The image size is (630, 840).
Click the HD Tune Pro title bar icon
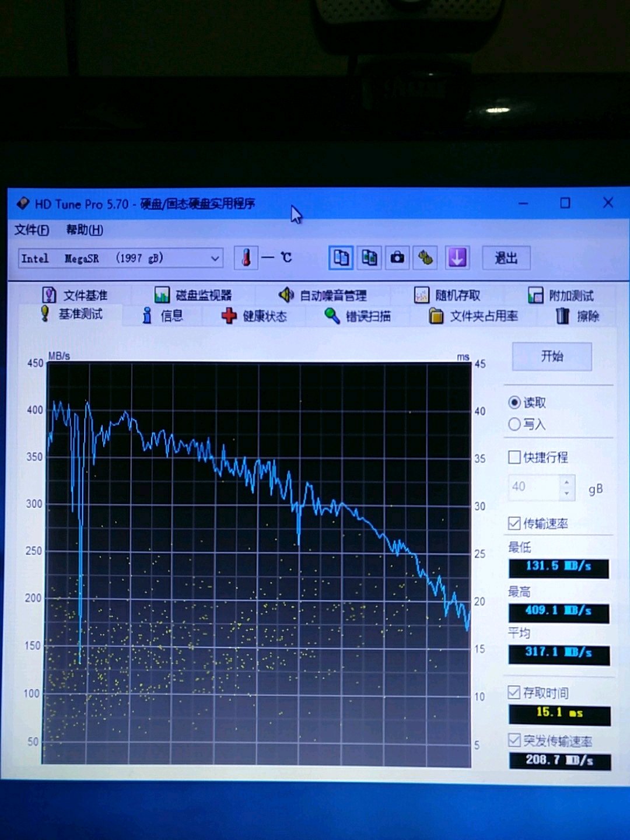coord(23,204)
